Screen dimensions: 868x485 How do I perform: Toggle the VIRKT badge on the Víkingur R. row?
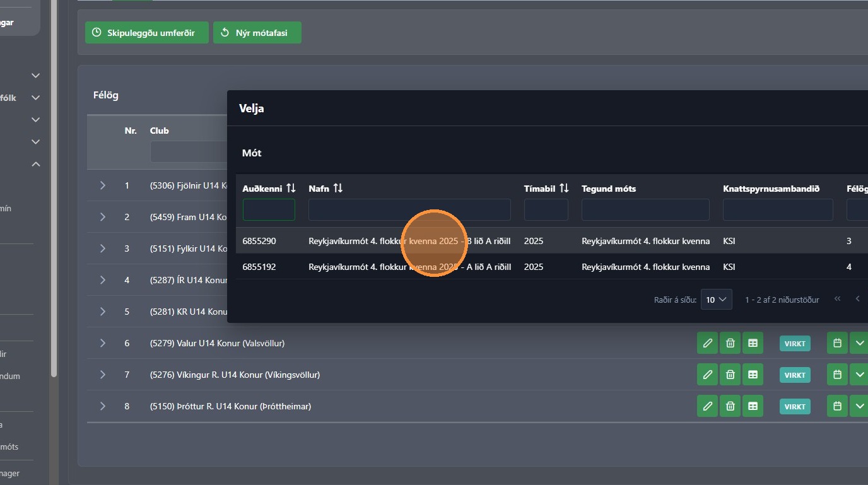pos(795,375)
